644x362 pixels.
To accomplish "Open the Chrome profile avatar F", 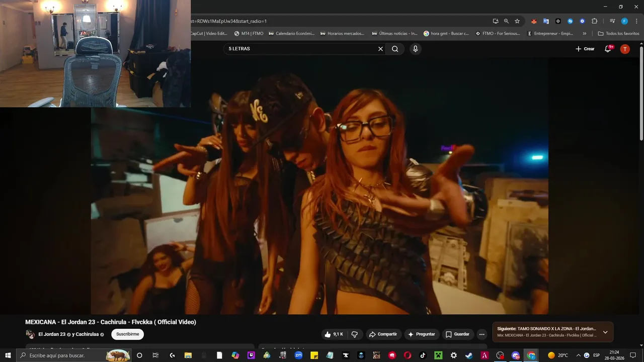I will [624, 21].
